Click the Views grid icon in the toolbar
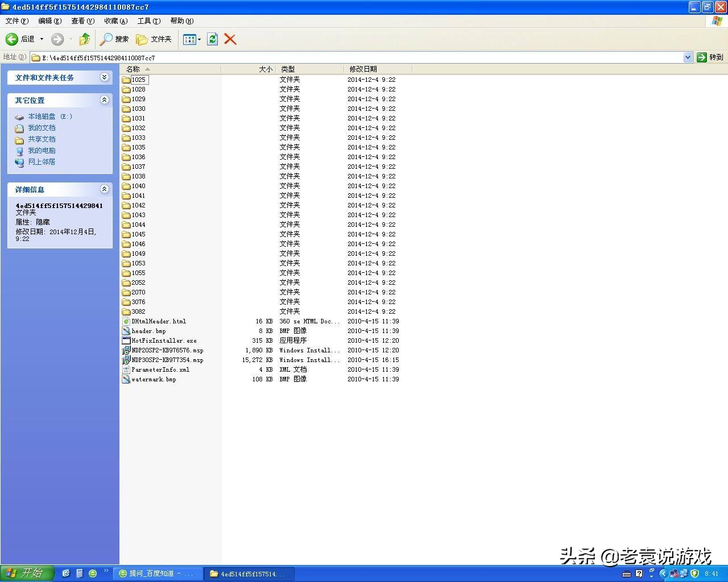 (x=189, y=39)
